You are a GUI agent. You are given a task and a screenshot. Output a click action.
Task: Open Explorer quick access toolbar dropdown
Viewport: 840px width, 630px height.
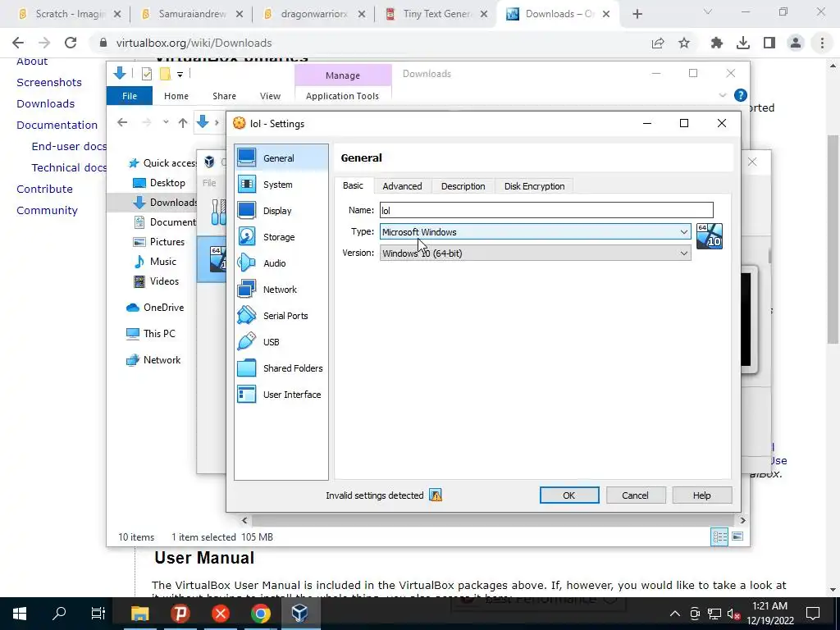(x=180, y=74)
